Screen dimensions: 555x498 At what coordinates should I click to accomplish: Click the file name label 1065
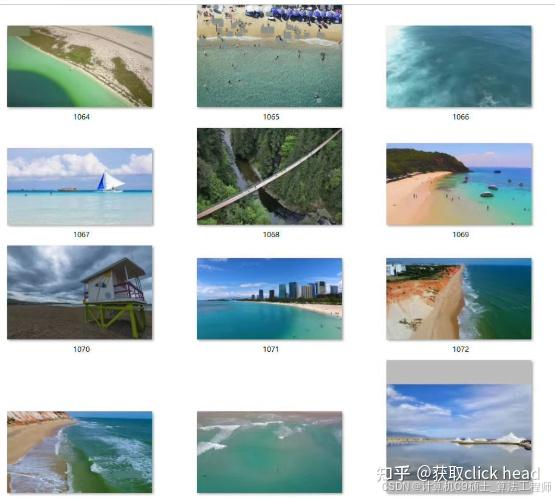pos(271,117)
